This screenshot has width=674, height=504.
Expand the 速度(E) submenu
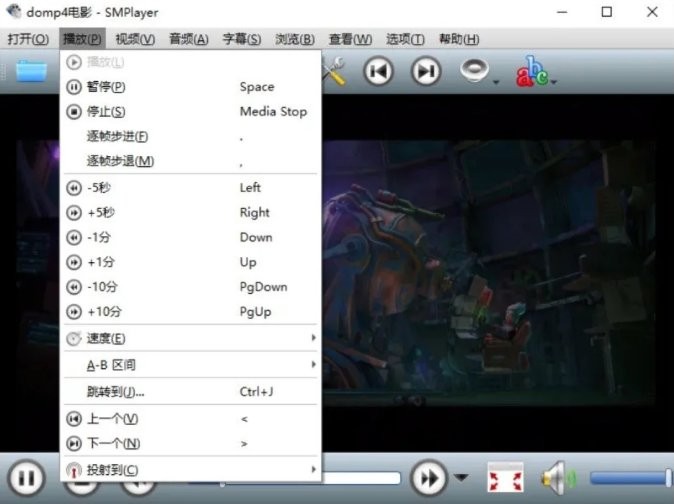(190, 339)
